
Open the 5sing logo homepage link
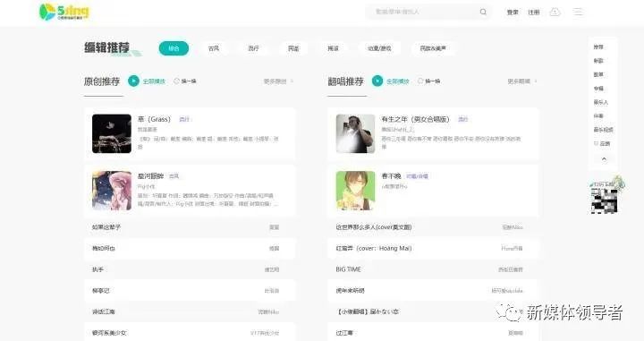pos(64,12)
